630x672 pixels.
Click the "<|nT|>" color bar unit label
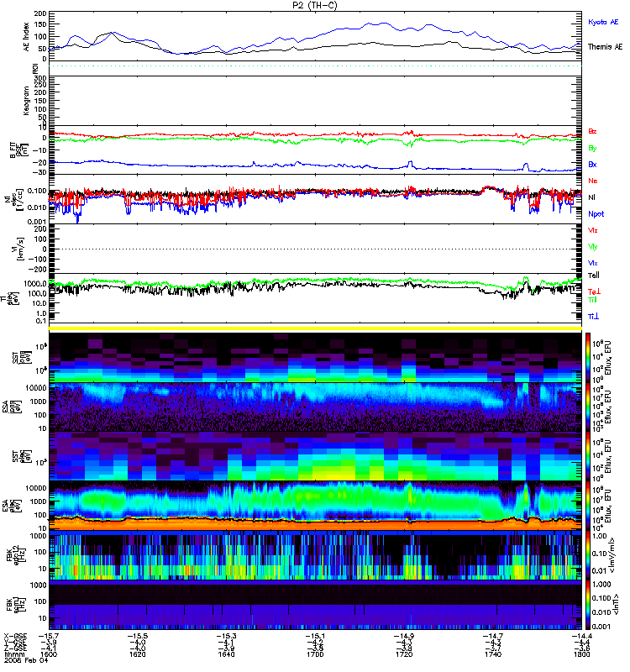[x=614, y=604]
